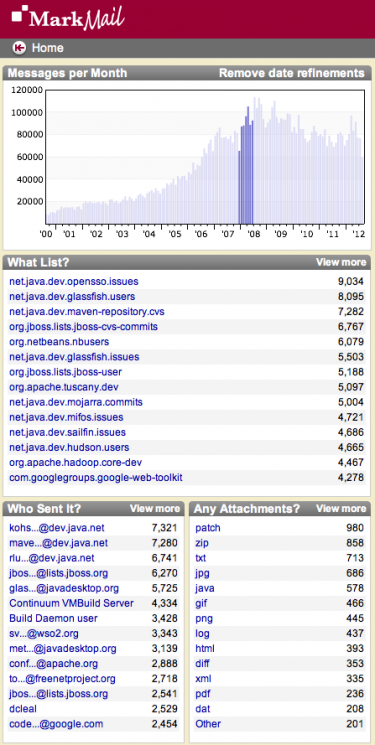Select pdf attachment type

click(203, 694)
